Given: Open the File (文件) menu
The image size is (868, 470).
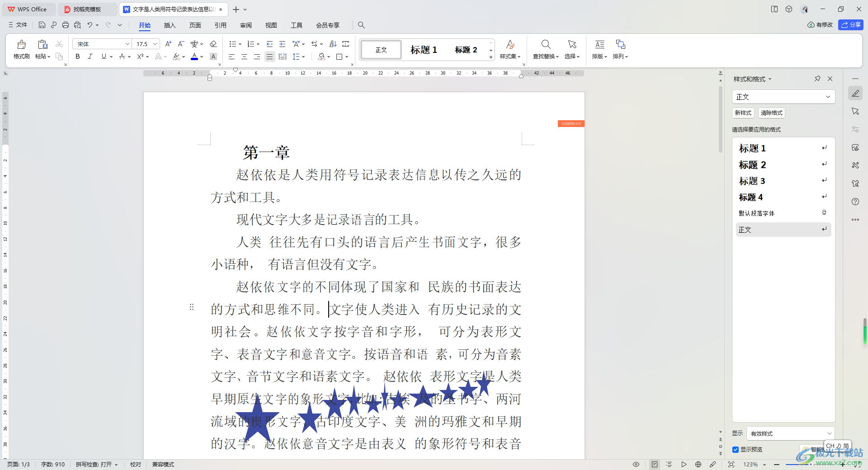Looking at the screenshot, I should [x=18, y=25].
